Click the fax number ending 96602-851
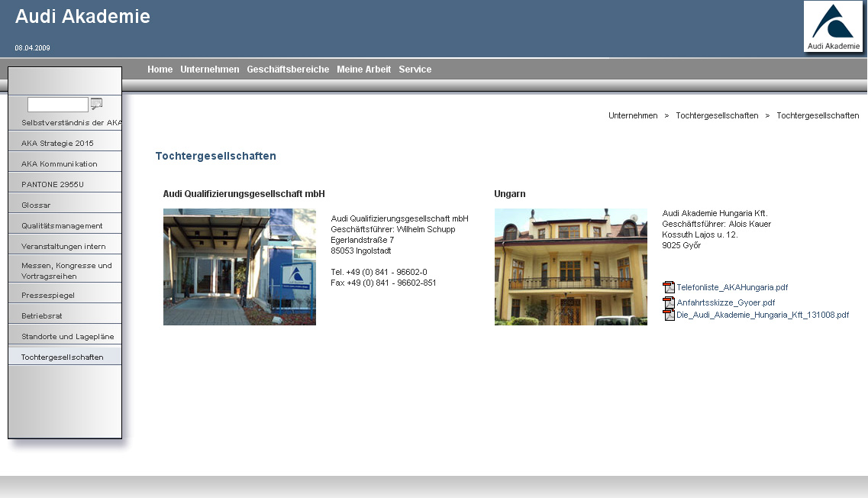This screenshot has width=868, height=498. 383,283
